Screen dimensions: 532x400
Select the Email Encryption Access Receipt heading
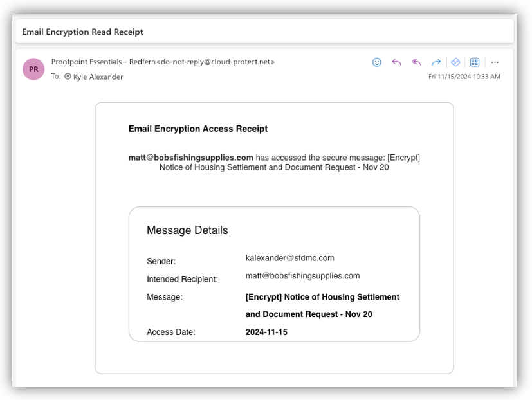[x=197, y=129]
